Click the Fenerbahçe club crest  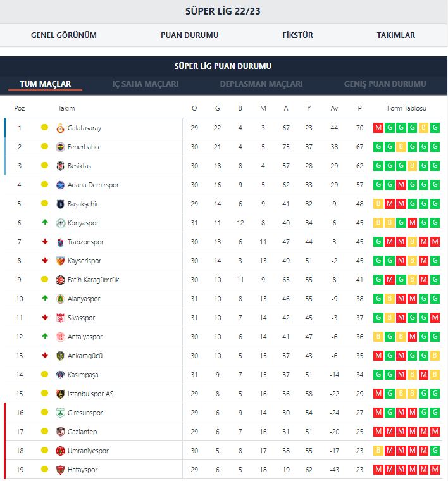[61, 147]
